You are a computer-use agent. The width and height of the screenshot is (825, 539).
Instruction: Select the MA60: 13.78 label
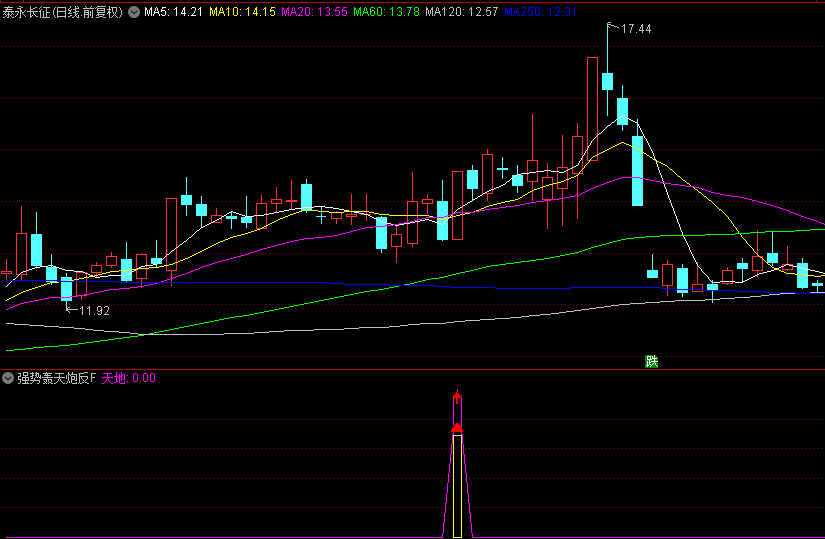click(x=387, y=12)
